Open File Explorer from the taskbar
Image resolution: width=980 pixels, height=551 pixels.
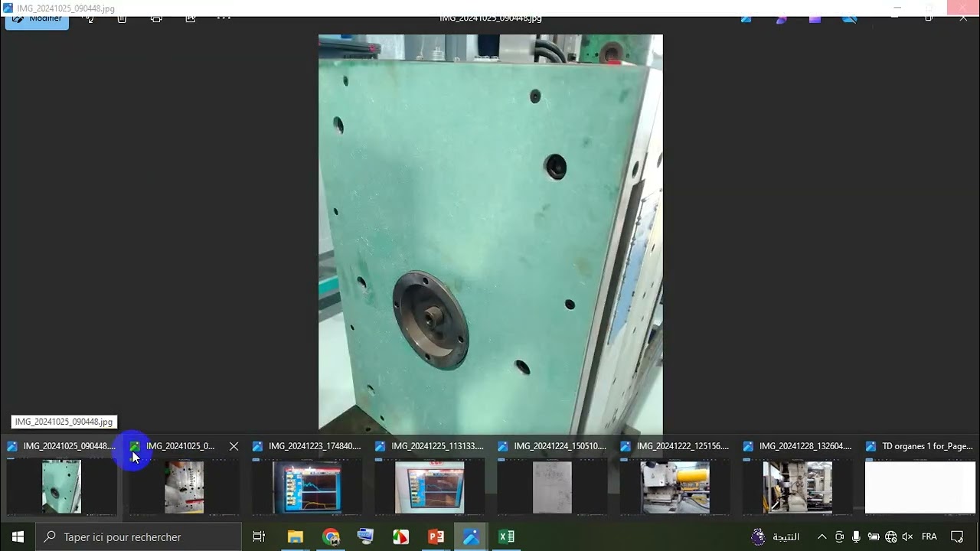[x=295, y=536]
